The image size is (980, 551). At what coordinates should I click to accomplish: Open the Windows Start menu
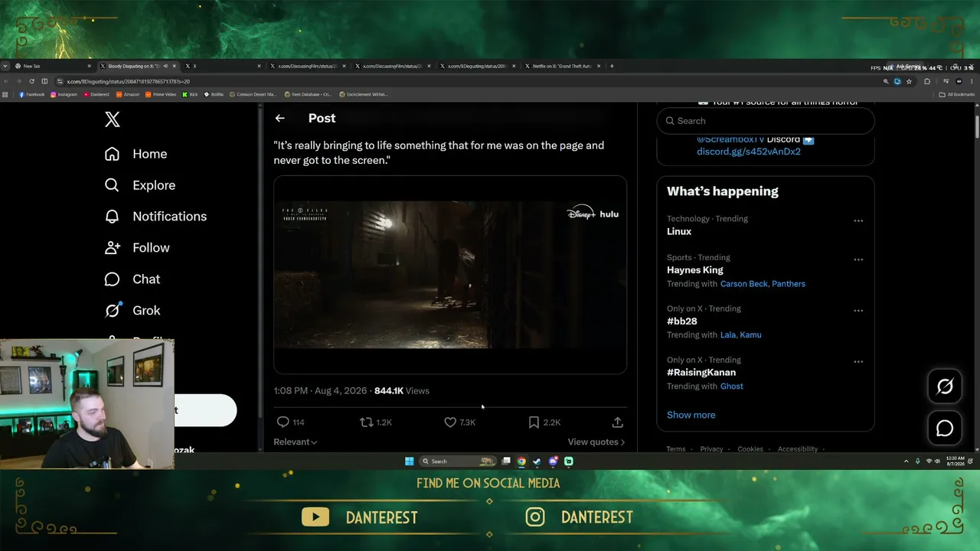410,461
